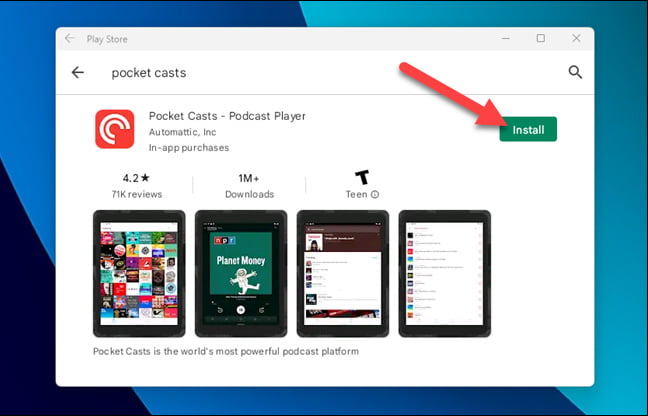Viewport: 648px width, 416px height.
Task: Click the In-app purchases label
Action: coord(189,148)
